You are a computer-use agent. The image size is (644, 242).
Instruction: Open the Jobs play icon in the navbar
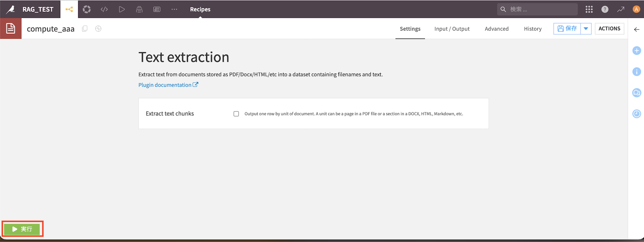pyautogui.click(x=122, y=9)
